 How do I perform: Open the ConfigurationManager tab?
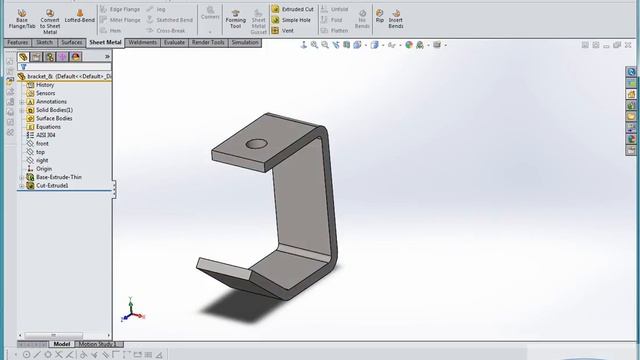(x=49, y=57)
